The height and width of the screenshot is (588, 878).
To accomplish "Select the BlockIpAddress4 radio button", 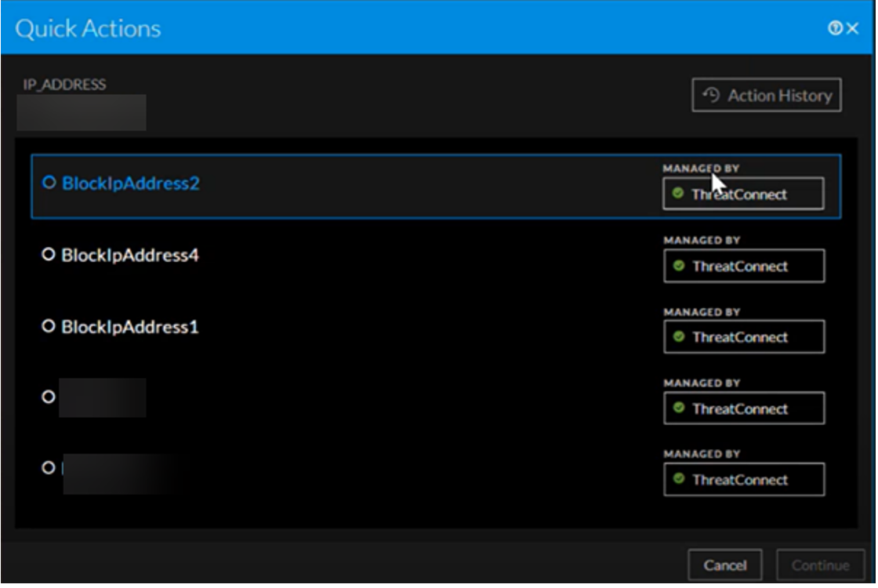I will coord(49,255).
